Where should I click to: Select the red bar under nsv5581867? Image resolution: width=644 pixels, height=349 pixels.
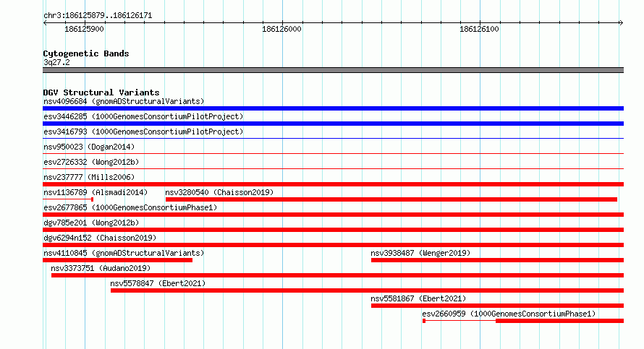tap(497, 306)
